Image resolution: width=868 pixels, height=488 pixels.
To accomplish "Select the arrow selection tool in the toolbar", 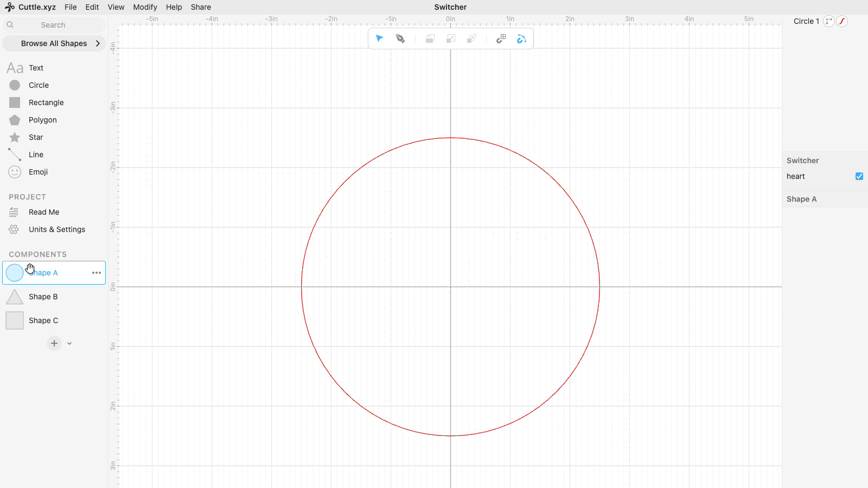I will coord(379,38).
